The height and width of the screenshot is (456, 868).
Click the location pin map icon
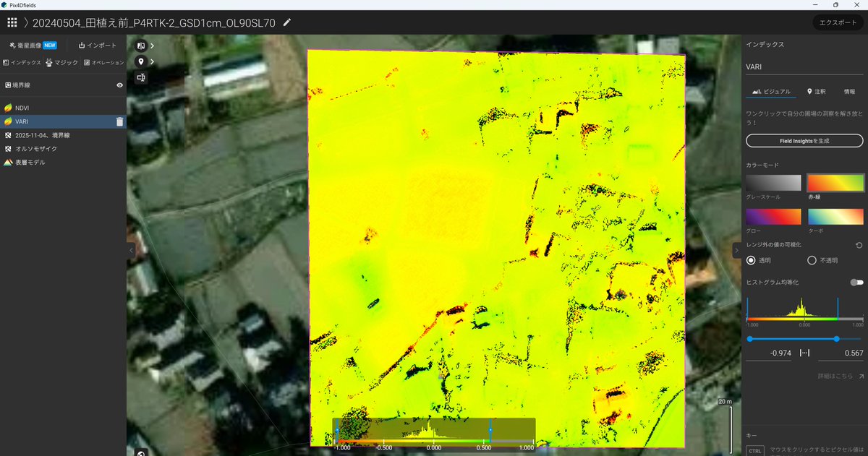click(141, 61)
